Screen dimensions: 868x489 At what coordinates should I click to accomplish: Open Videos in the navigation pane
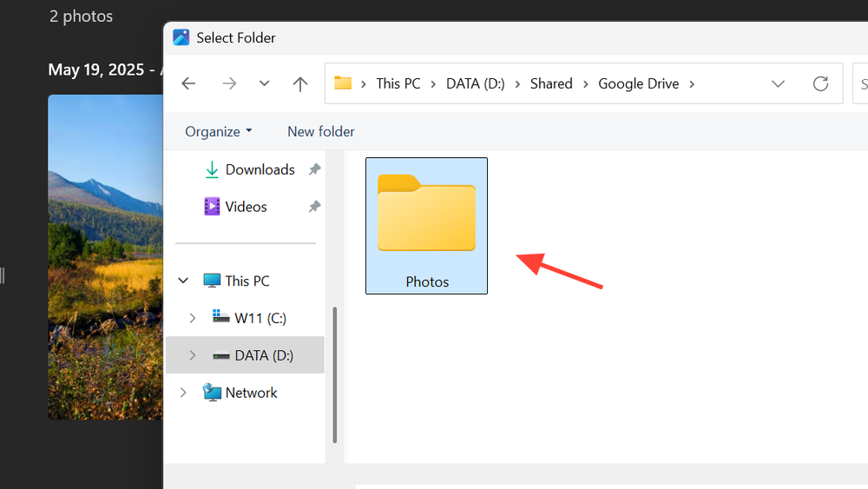[x=246, y=207]
